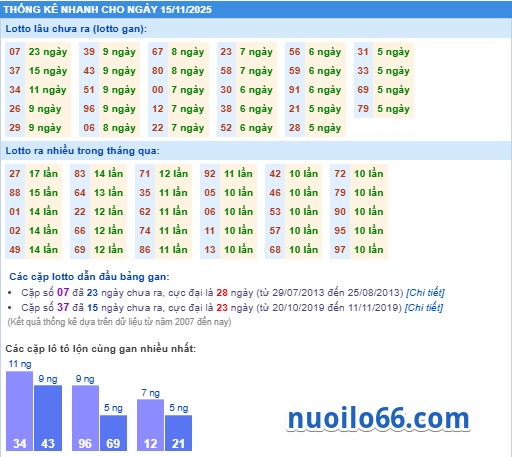Click the '11 ngày' cell
This screenshot has height=457, width=512.
click(48, 90)
